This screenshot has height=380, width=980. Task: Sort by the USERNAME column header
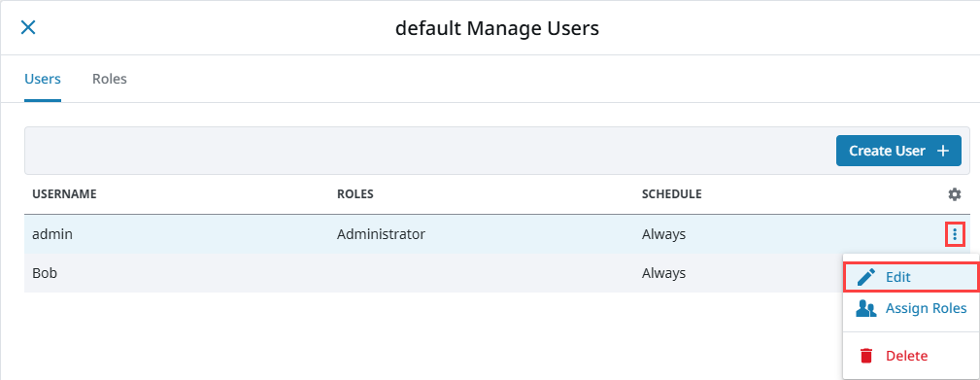point(64,194)
